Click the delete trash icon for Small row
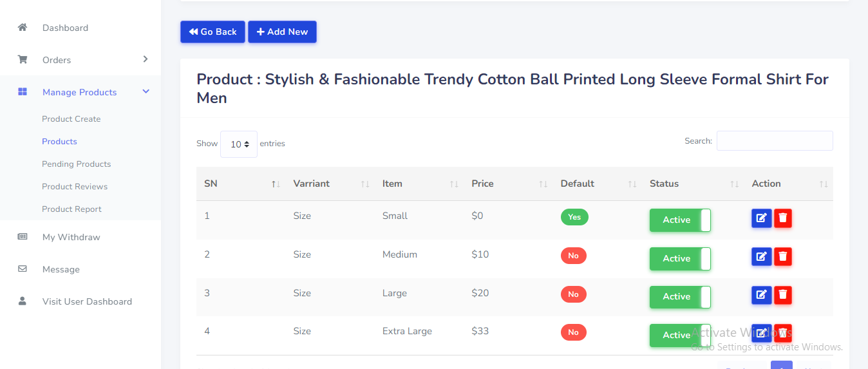868x369 pixels. pos(783,218)
